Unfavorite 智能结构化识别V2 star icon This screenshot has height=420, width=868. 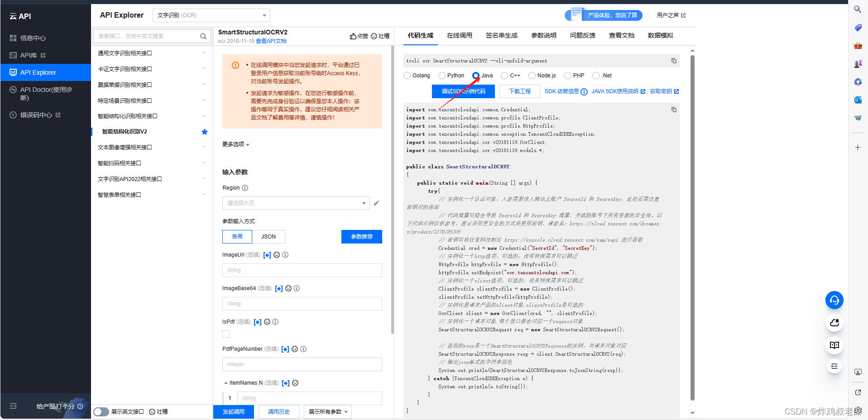205,132
